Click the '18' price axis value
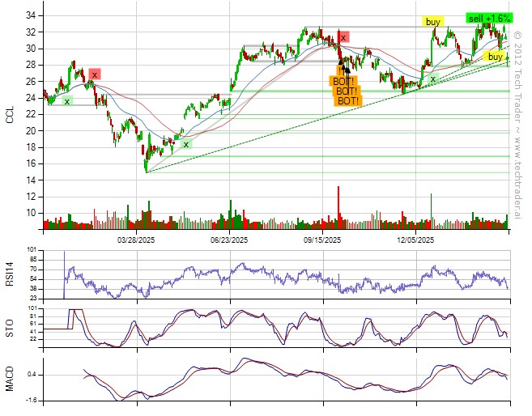 click(30, 147)
